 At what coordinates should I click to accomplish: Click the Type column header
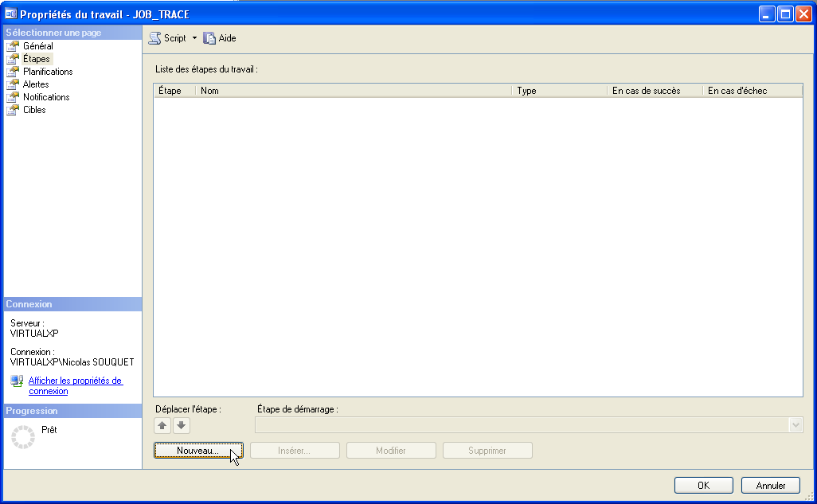[559, 91]
